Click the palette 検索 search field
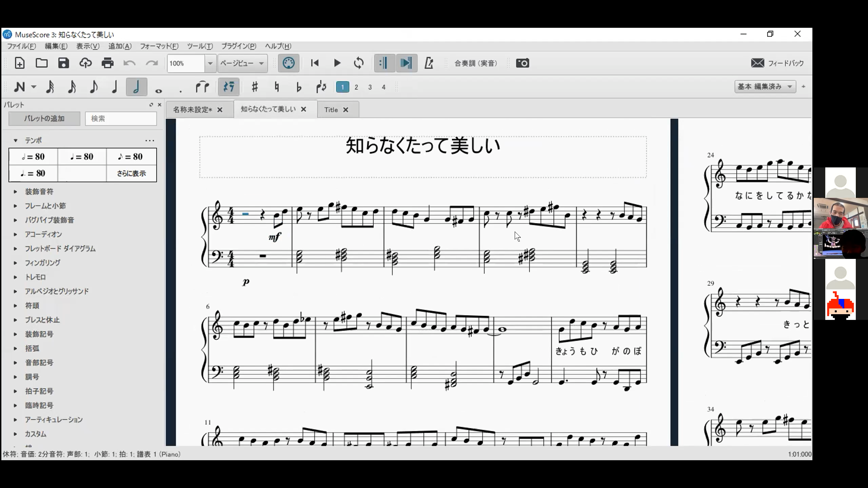Screen dimensions: 868x488 click(121, 119)
